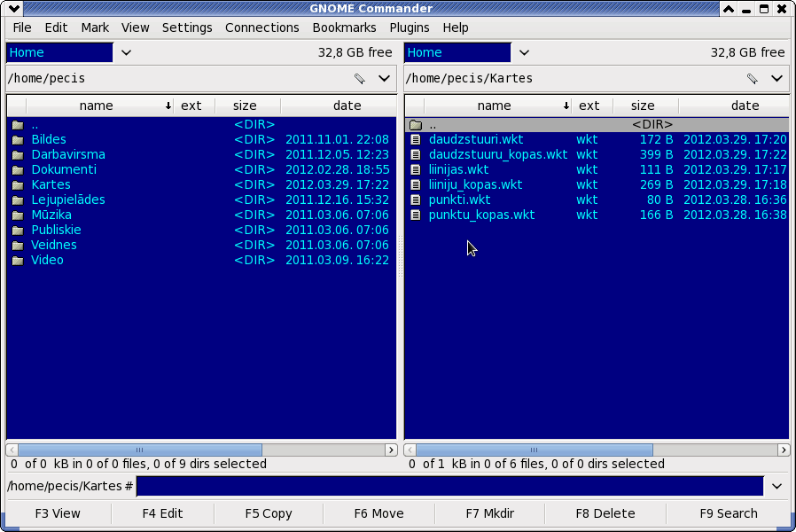
Task: Click the F6 Move button
Action: [378, 513]
